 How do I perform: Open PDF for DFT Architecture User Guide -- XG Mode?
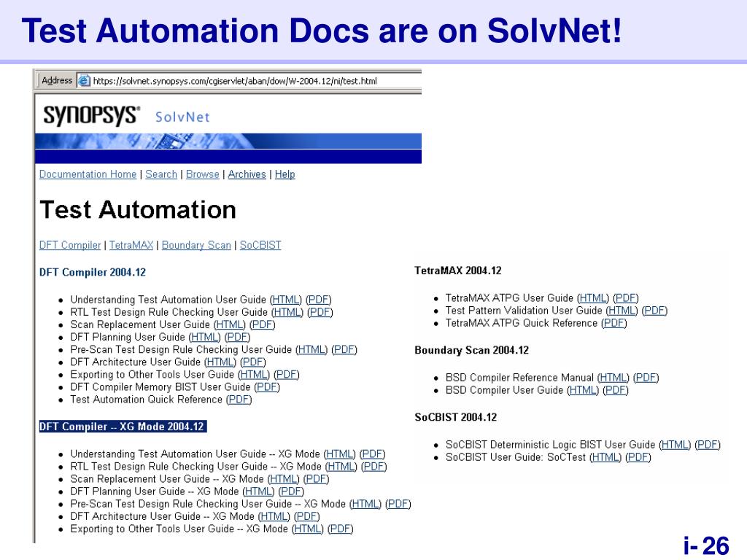coord(307,516)
